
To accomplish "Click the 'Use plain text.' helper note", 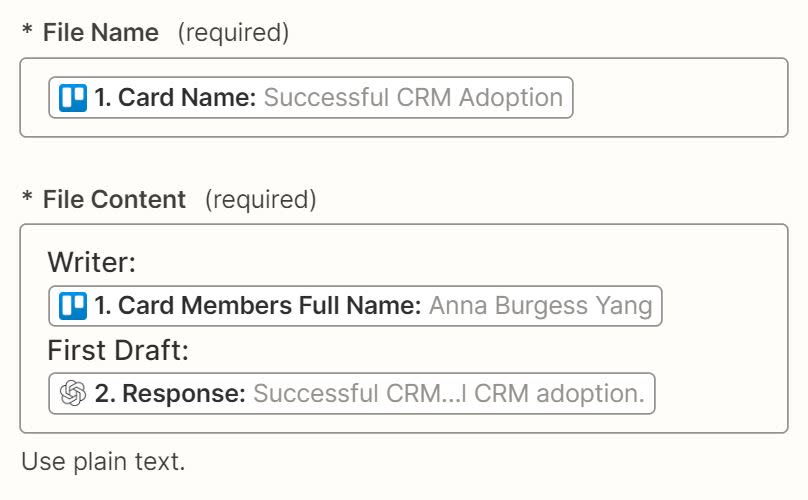I will (103, 462).
